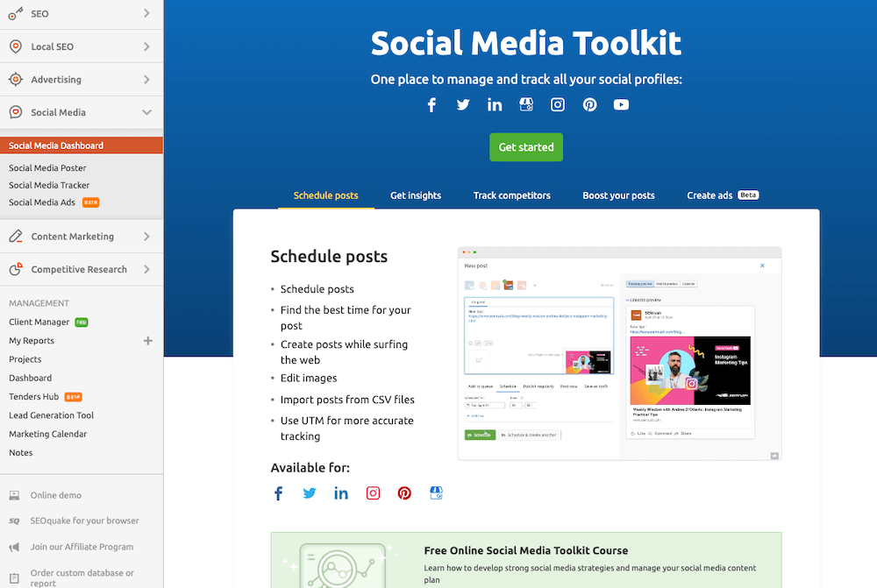The image size is (877, 588).
Task: Click the Online demo link
Action: coord(56,495)
